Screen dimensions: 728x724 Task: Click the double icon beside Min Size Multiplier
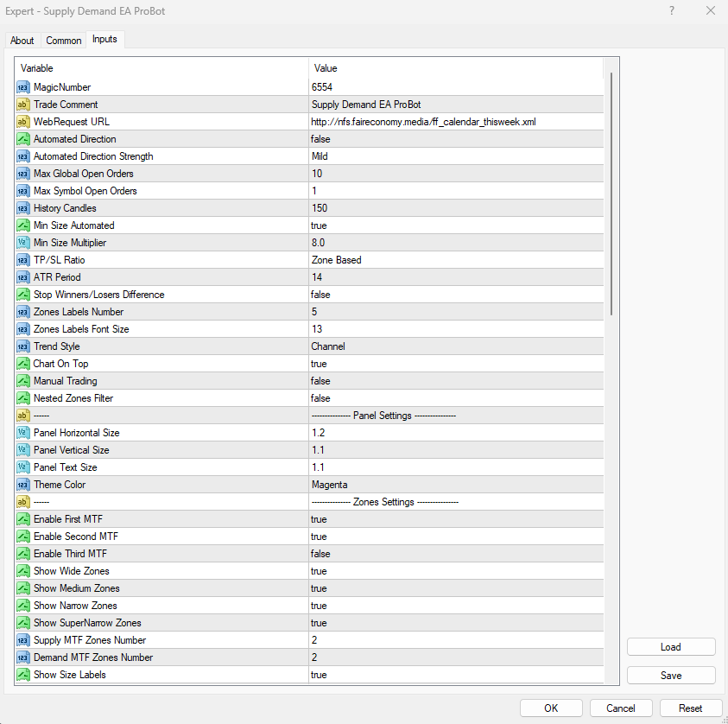[22, 243]
